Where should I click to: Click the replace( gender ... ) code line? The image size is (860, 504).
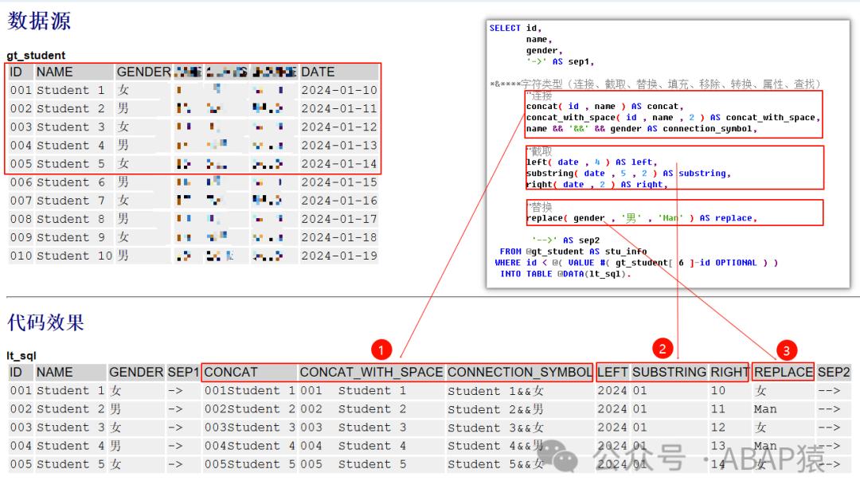[641, 218]
